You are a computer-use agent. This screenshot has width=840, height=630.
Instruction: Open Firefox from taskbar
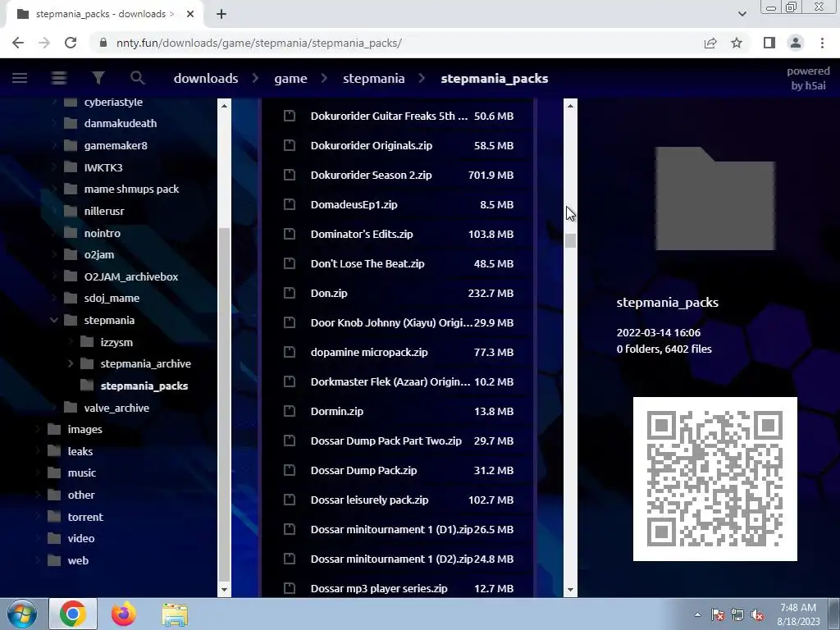point(124,614)
